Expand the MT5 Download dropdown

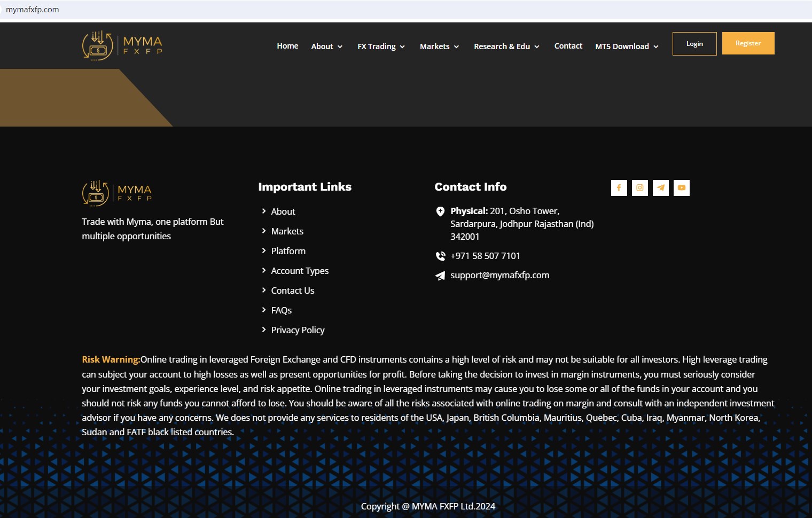[x=627, y=46]
